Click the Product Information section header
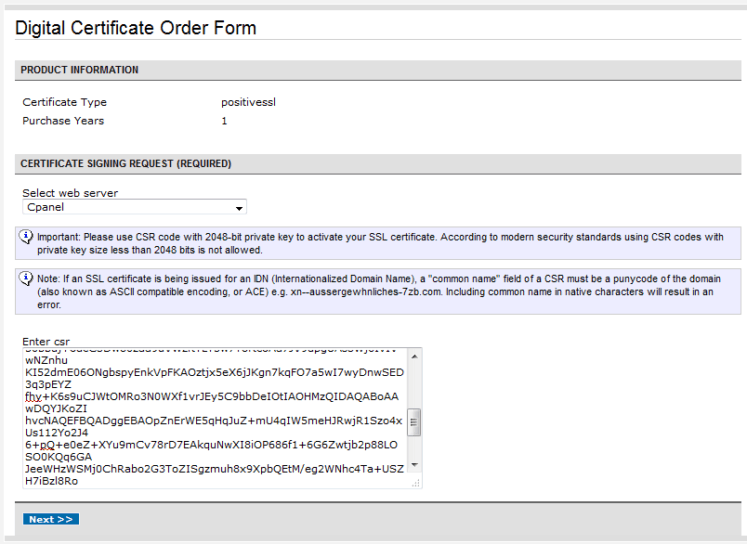The width and height of the screenshot is (747, 544). coord(80,70)
